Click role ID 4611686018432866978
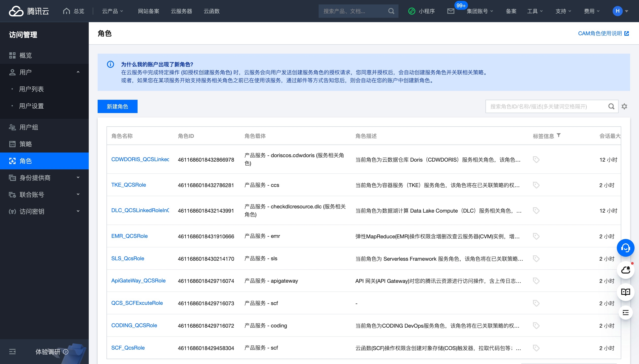This screenshot has width=639, height=364. tap(206, 160)
